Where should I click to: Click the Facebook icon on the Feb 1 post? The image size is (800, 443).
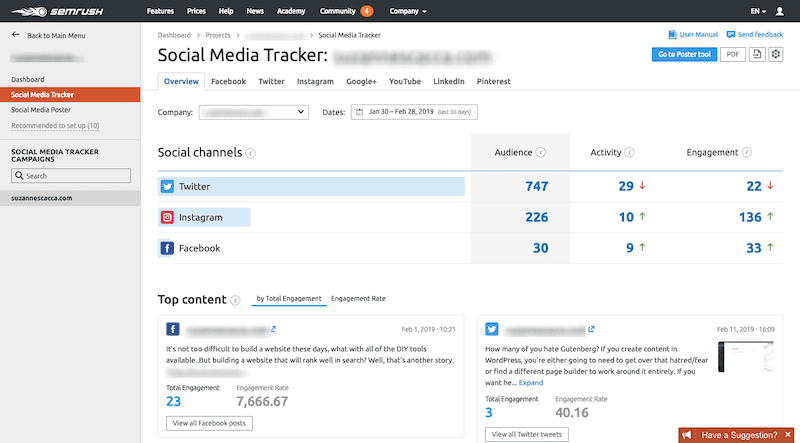pos(173,329)
